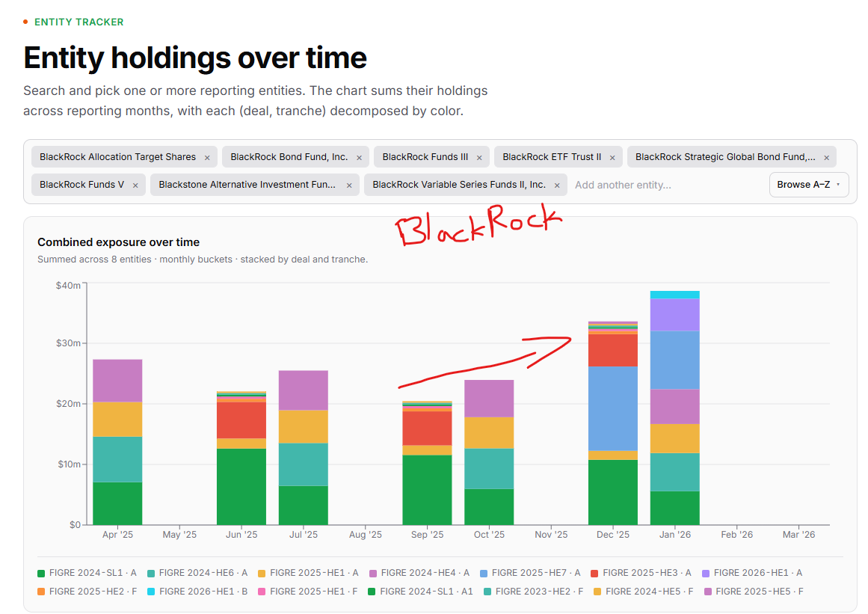
Task: Remove BlackRock Strategic Global Bond Fund chip
Action: pyautogui.click(x=826, y=158)
